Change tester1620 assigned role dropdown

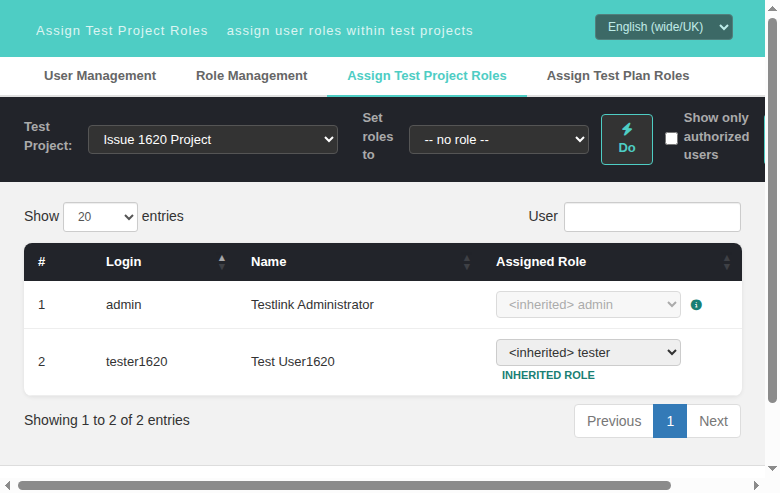click(x=588, y=353)
